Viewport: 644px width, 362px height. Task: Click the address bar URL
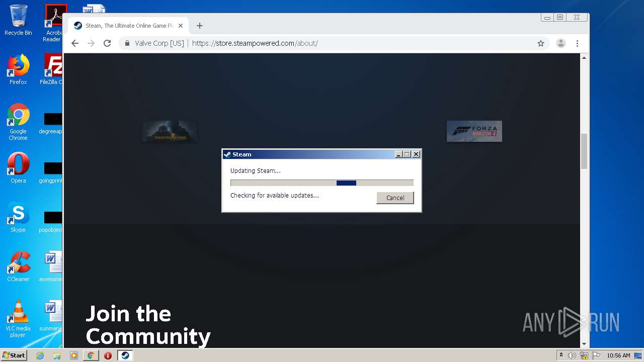(255, 43)
